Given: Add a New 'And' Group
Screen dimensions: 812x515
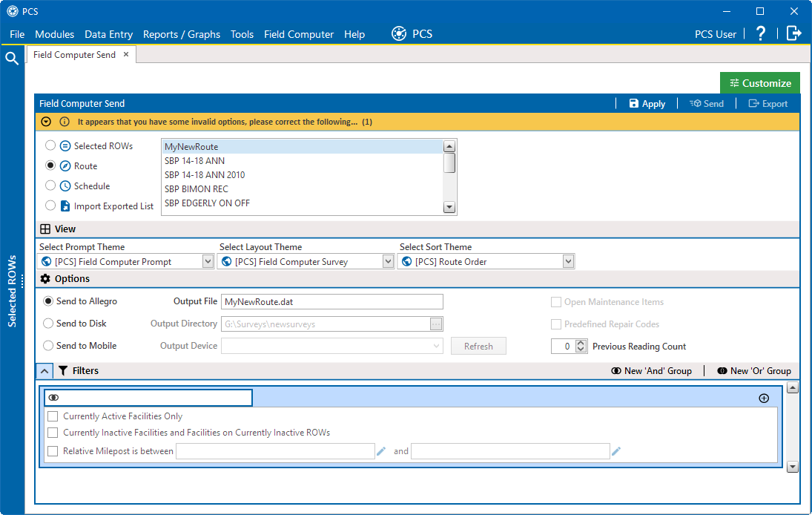Looking at the screenshot, I should (x=652, y=371).
